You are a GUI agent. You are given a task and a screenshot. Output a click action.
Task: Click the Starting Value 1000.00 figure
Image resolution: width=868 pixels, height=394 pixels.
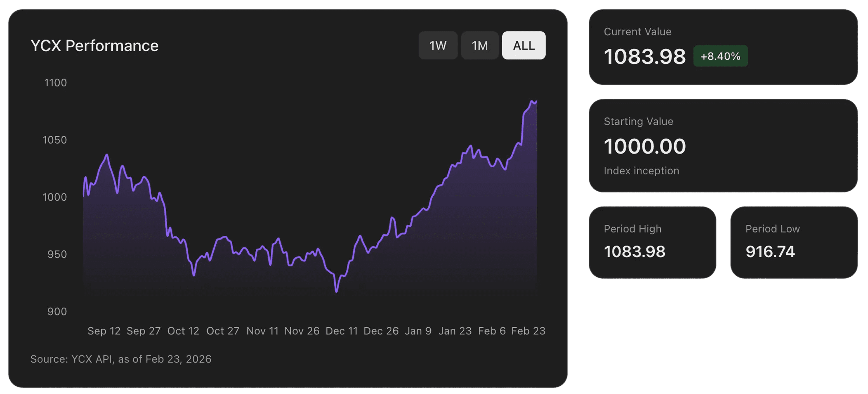[645, 146]
